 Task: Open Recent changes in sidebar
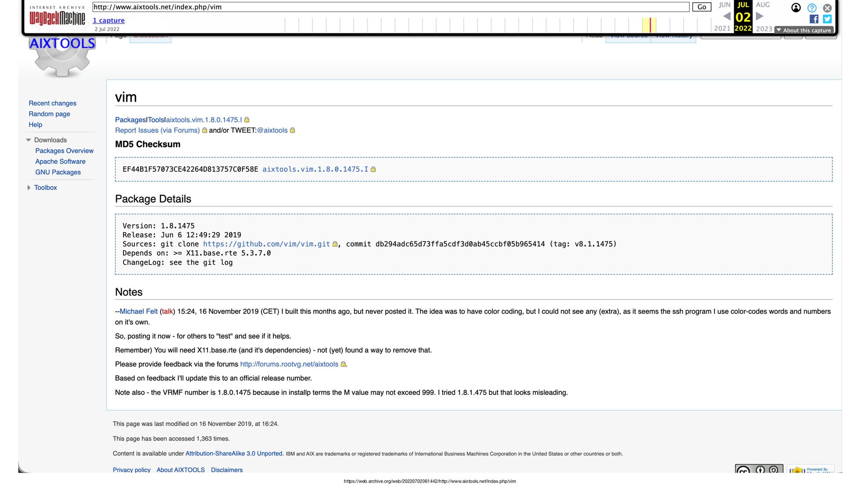52,103
